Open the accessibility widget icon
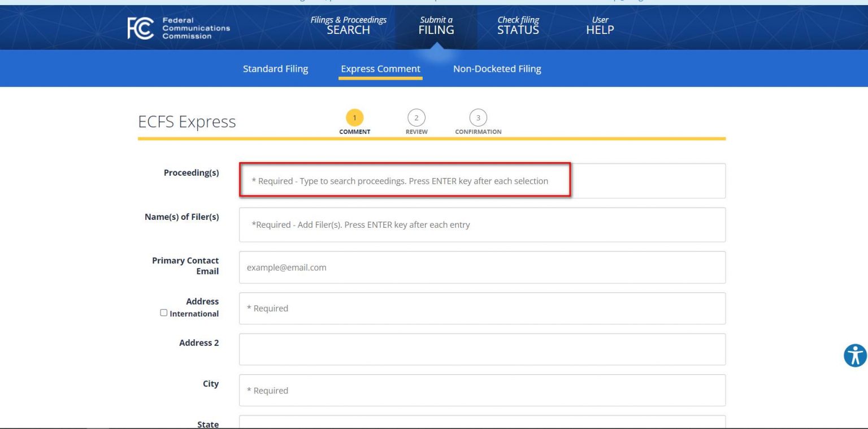The height and width of the screenshot is (429, 868). (x=855, y=356)
